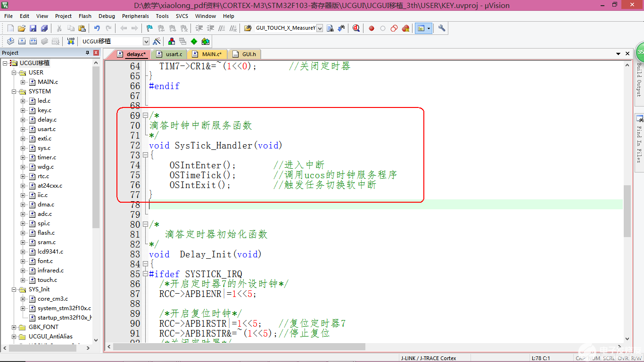The width and height of the screenshot is (644, 362).
Task: Open the Peripherals menu
Action: [x=135, y=16]
